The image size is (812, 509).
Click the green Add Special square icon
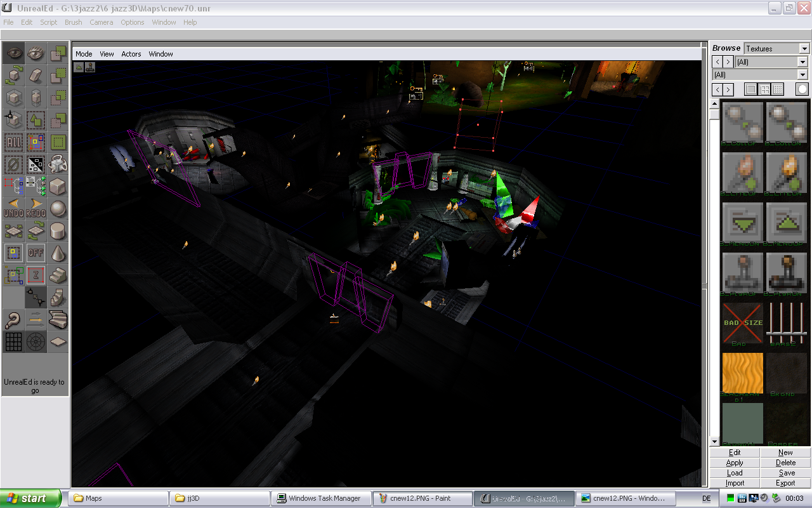(x=58, y=142)
